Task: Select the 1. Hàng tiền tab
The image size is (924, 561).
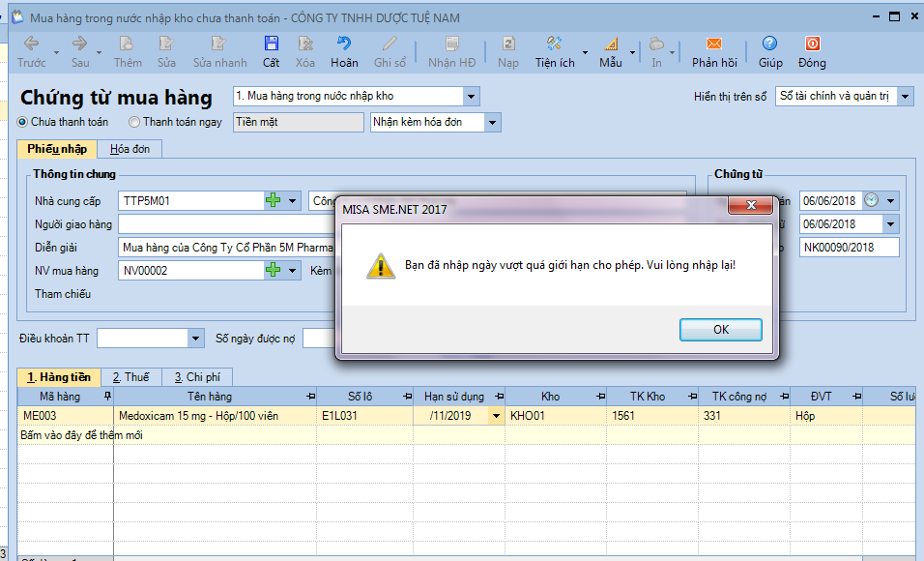Action: [x=59, y=377]
